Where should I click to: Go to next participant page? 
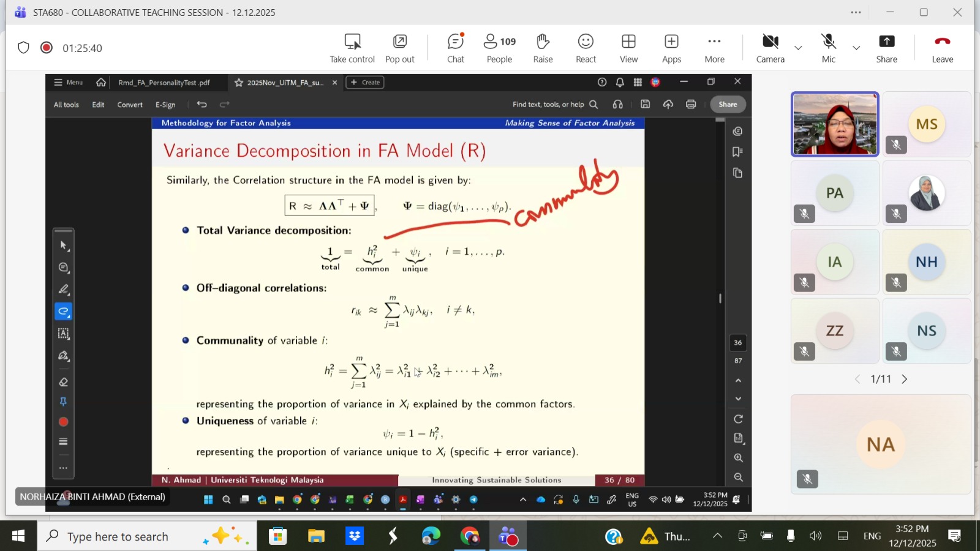click(905, 380)
